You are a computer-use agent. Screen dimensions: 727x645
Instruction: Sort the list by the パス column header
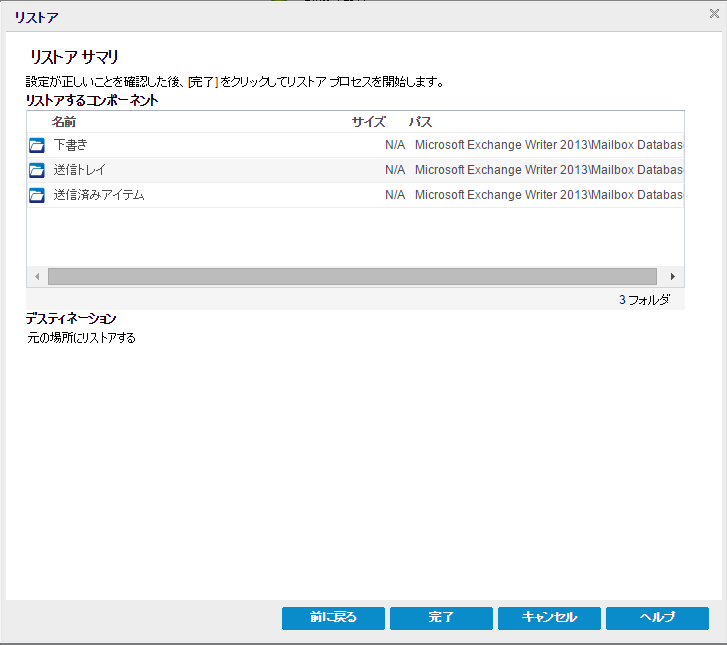click(x=420, y=122)
